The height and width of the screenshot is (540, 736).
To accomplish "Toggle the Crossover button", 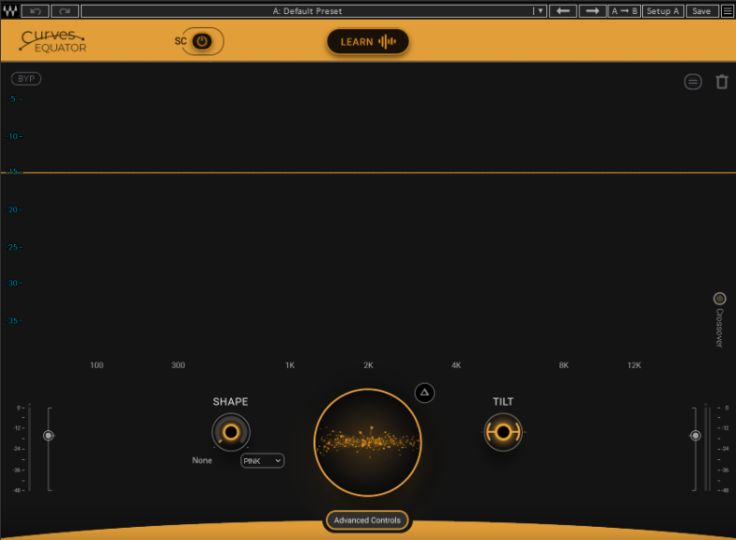I will pyautogui.click(x=719, y=298).
